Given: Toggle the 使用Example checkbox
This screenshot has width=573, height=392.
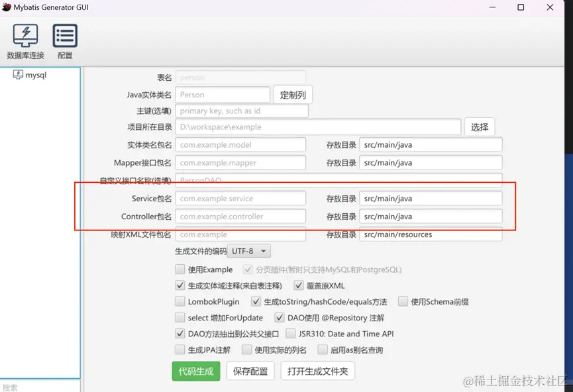Looking at the screenshot, I should [x=180, y=269].
